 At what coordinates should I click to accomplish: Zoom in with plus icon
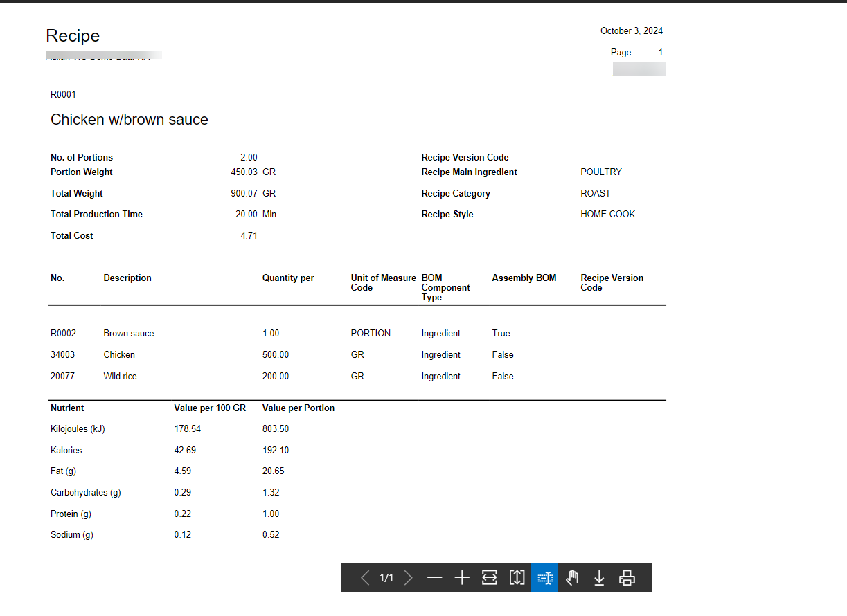[x=462, y=577]
